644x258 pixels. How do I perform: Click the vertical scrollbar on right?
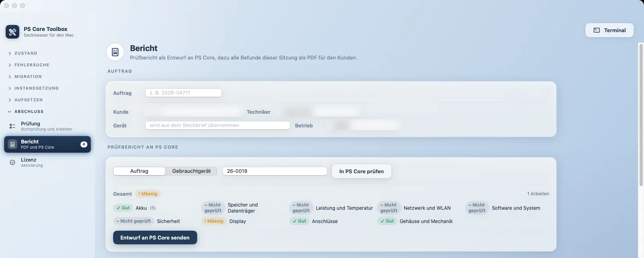(x=641, y=115)
